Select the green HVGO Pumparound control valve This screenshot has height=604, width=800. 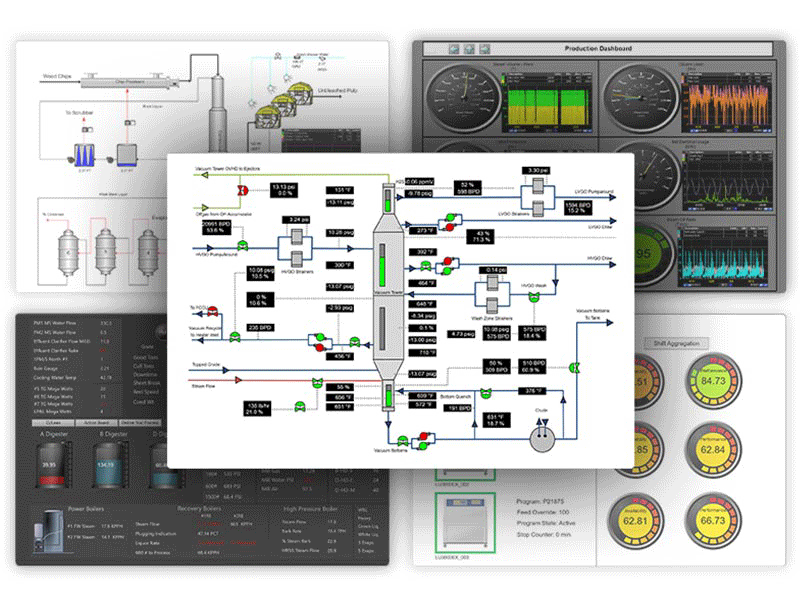(243, 246)
